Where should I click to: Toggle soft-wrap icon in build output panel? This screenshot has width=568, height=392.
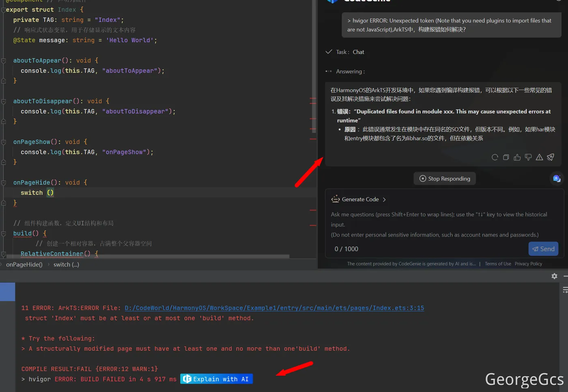point(565,290)
